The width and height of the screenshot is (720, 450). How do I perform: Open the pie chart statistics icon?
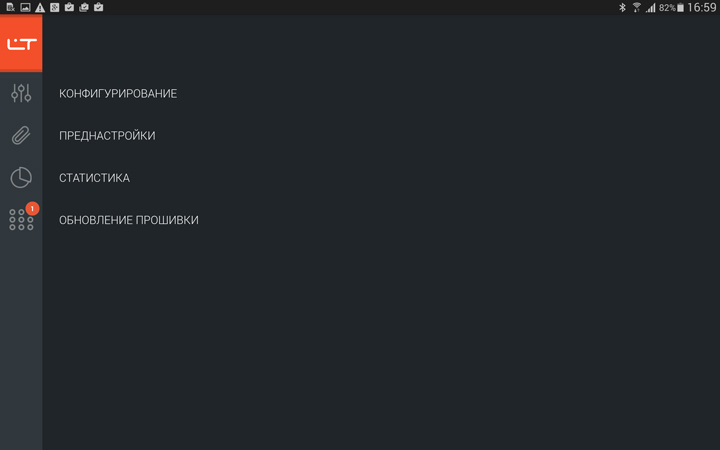[21, 178]
